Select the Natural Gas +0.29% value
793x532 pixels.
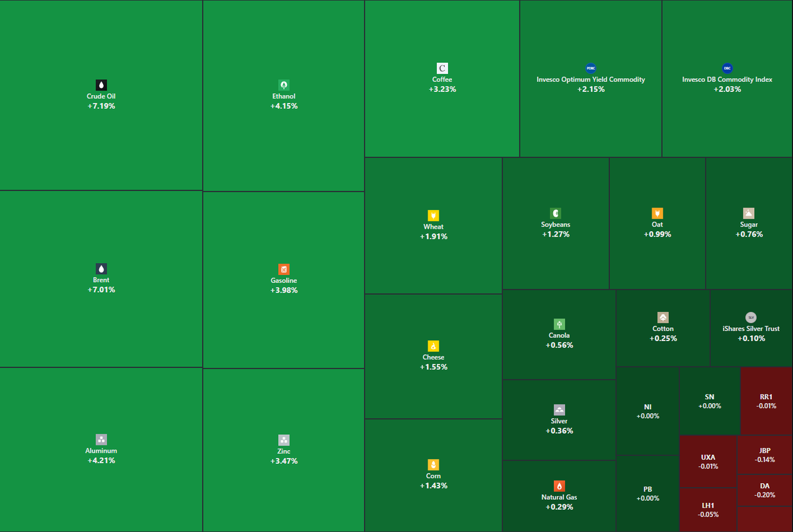[x=559, y=507]
